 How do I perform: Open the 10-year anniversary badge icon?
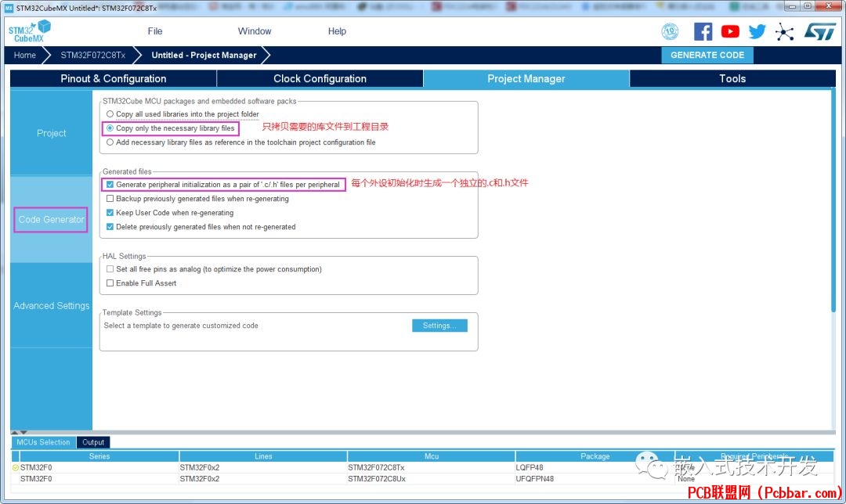point(670,31)
